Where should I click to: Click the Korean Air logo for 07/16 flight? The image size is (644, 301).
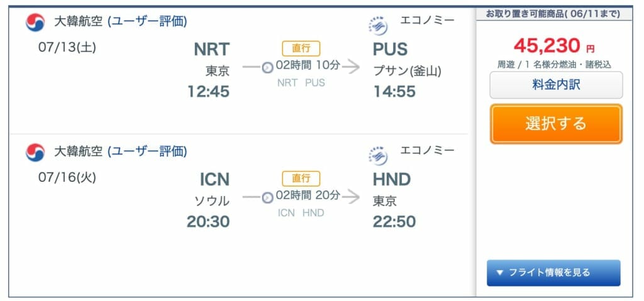click(x=35, y=152)
